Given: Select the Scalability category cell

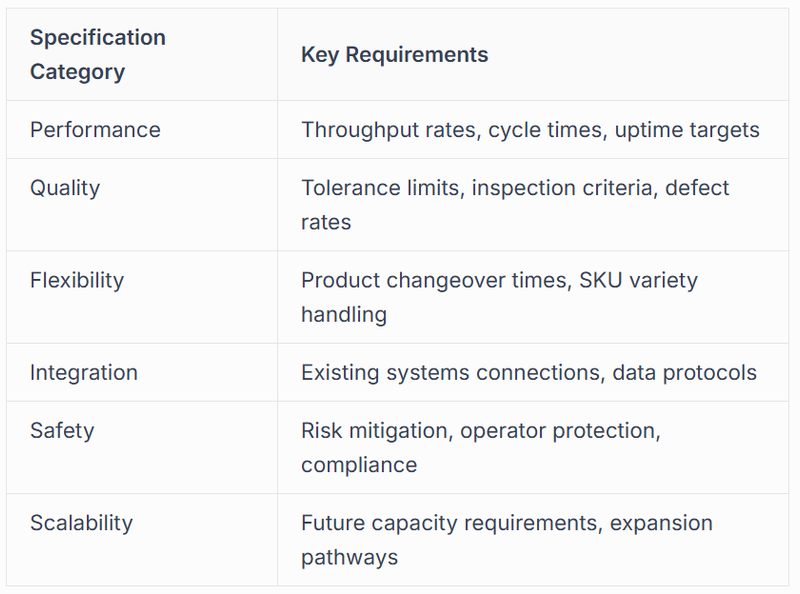Looking at the screenshot, I should [81, 523].
